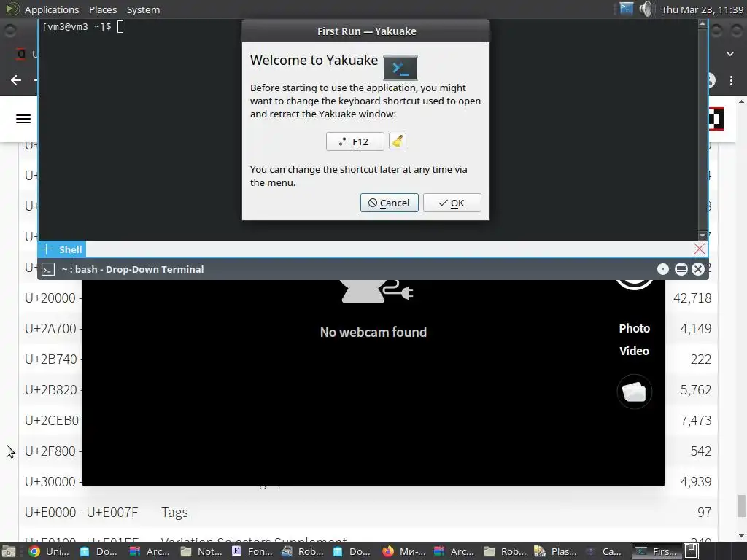
Task: Click the terminal icon in Yakuake title bar
Action: [x=48, y=270]
